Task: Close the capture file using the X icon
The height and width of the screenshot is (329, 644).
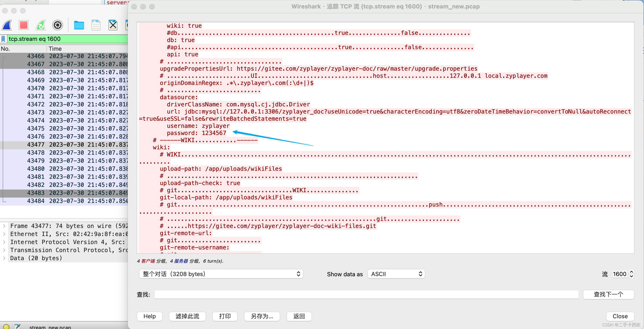Action: (113, 25)
